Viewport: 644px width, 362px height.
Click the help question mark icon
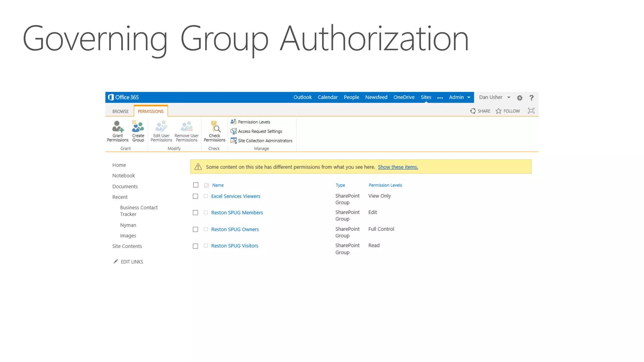[531, 98]
